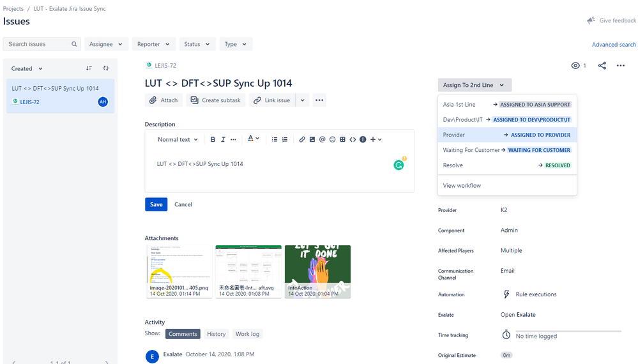Select Asia 1st Line transition
Viewport: 638px width, 364px height.
[x=507, y=105]
